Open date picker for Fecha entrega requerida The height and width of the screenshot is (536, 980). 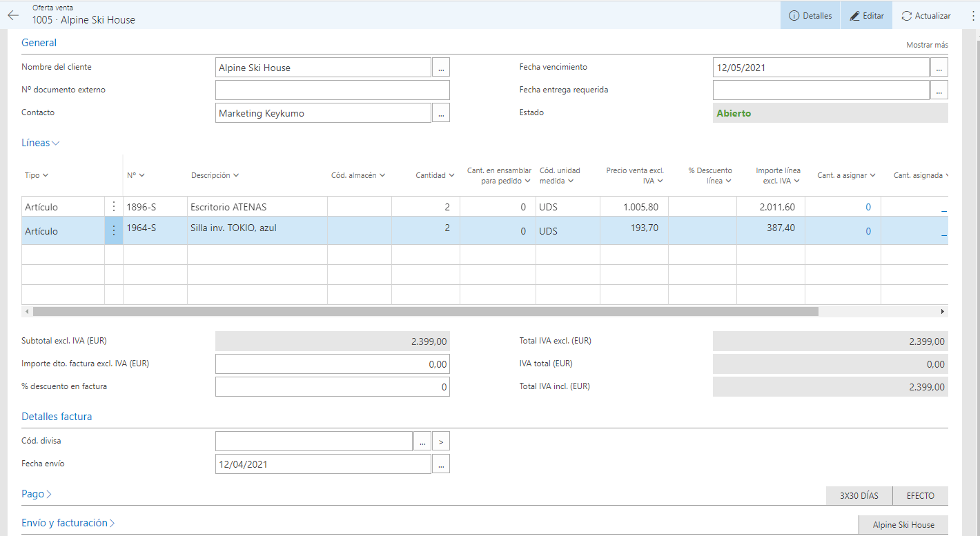[939, 90]
